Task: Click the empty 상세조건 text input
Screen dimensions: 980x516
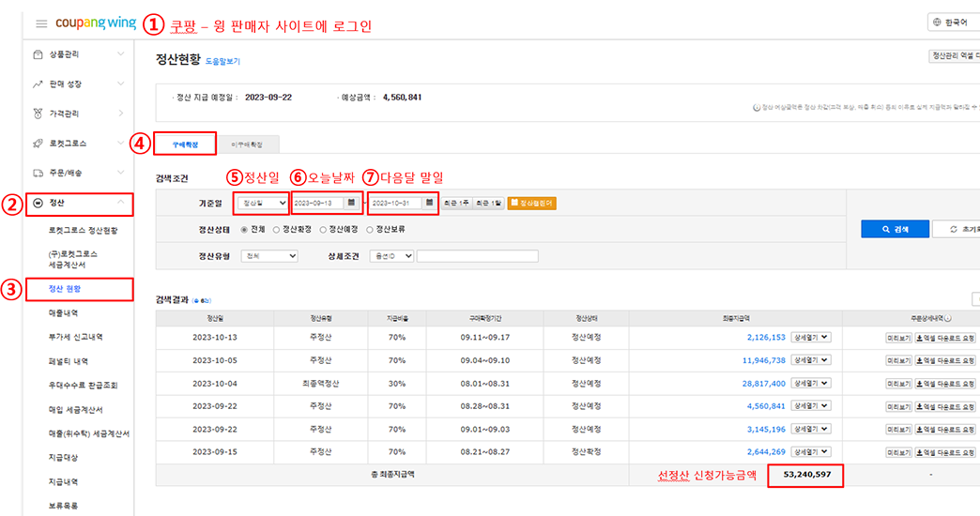Action: pos(478,256)
